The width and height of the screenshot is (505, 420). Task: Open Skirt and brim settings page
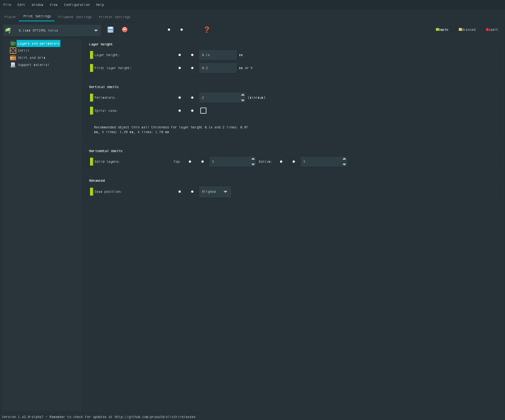pyautogui.click(x=32, y=58)
